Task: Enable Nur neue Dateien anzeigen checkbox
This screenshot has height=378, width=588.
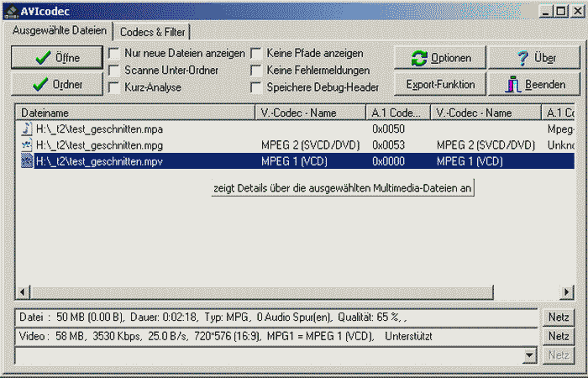Action: (x=113, y=53)
